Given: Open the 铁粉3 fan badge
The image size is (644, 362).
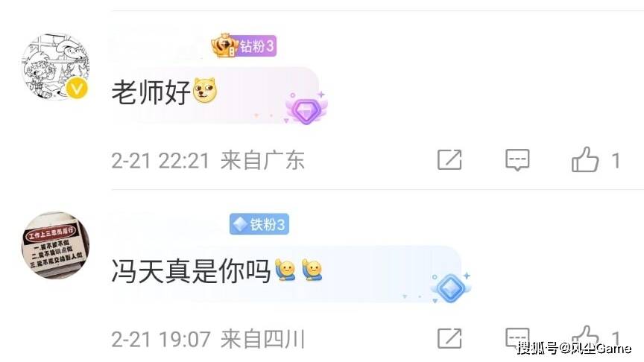Looking at the screenshot, I should tap(259, 224).
